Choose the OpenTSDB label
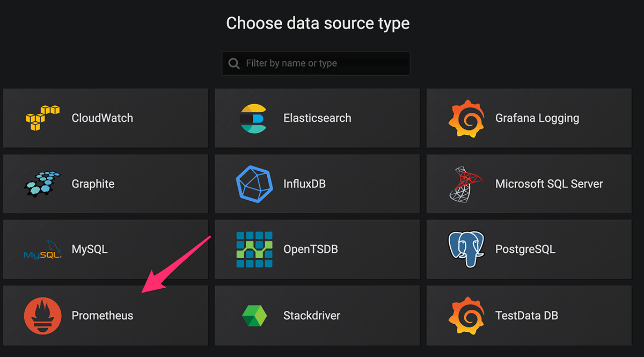The height and width of the screenshot is (357, 644). click(x=311, y=250)
